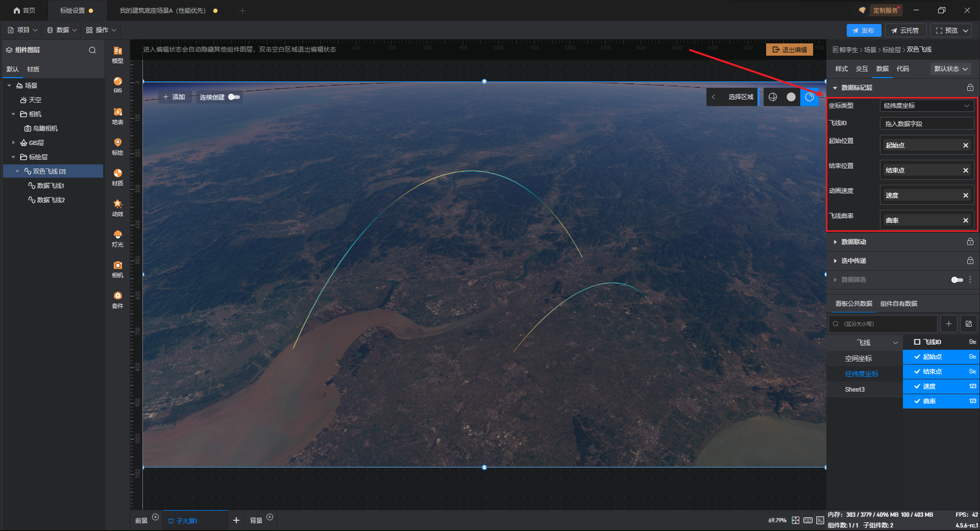980x531 pixels.
Task: Uncheck the 结束点 field in data list
Action: (x=917, y=372)
